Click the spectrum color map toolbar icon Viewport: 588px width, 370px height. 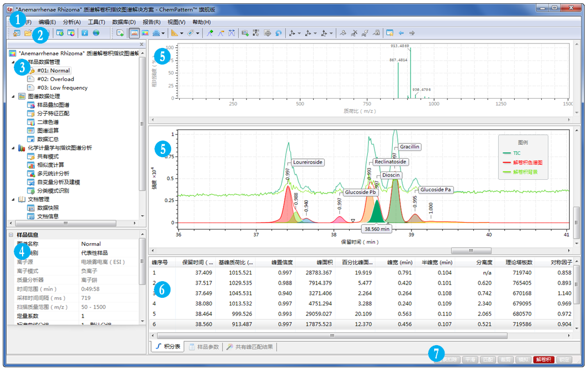coord(146,33)
